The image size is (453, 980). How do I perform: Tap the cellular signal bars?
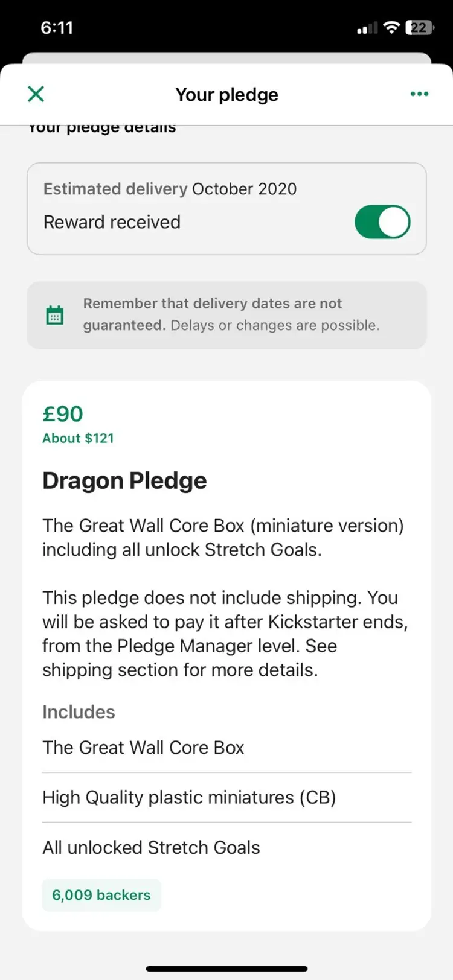[x=367, y=28]
